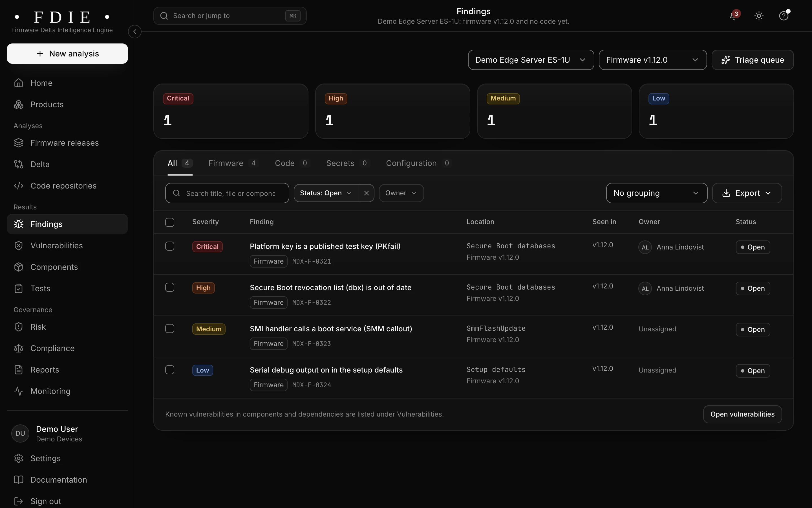The height and width of the screenshot is (508, 812).
Task: Click the Open vulnerabilities button
Action: coord(742,414)
